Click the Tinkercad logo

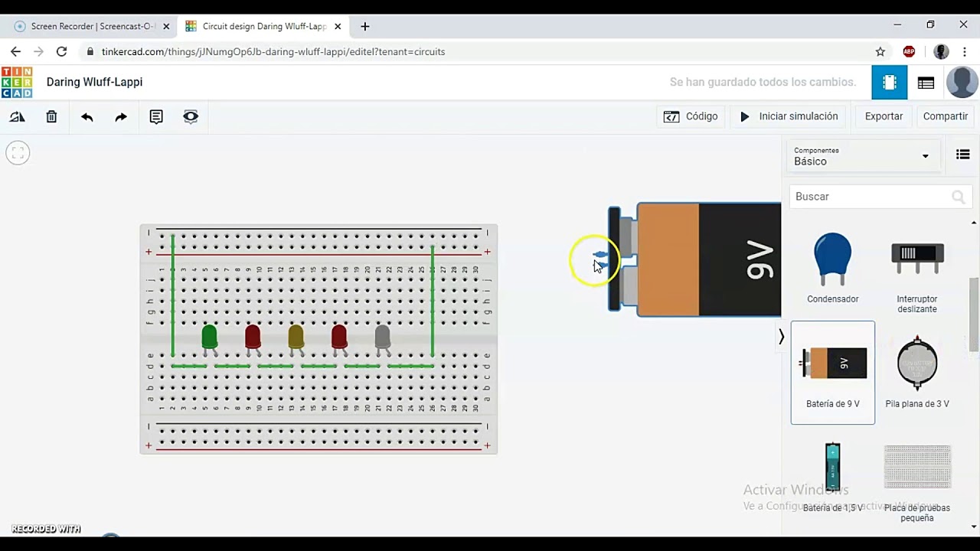(17, 83)
